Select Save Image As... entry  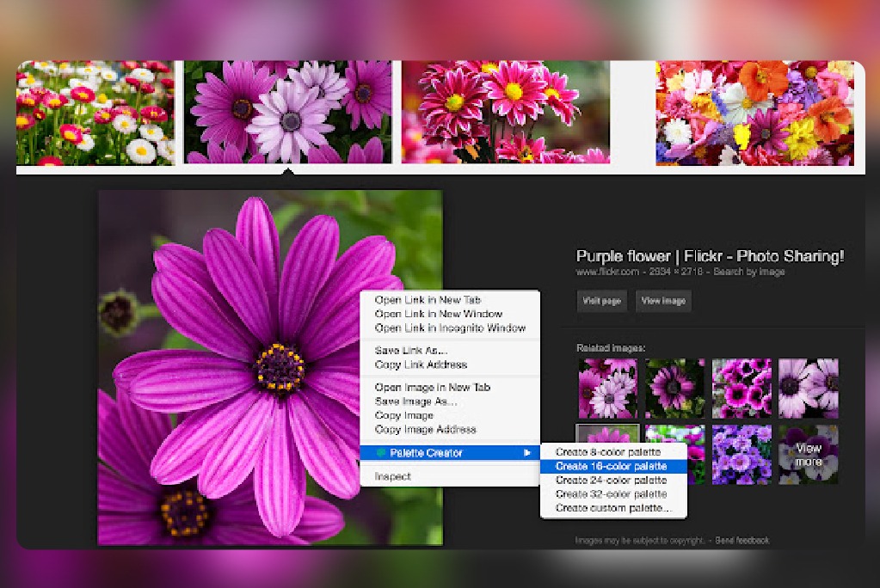point(415,401)
